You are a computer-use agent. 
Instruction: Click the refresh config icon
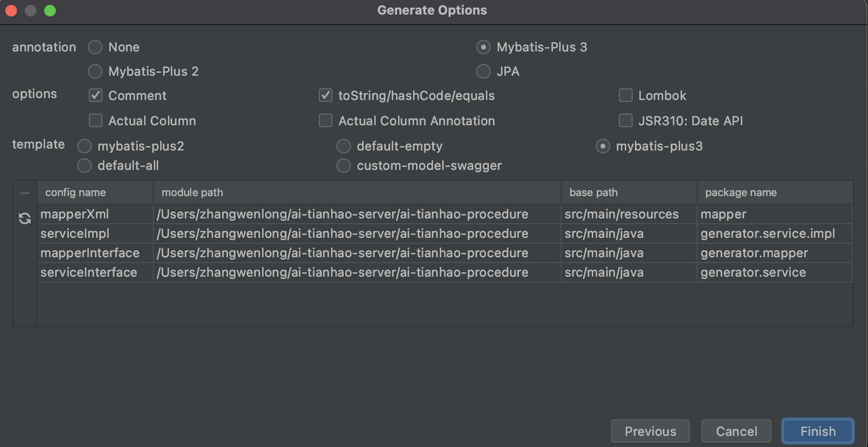(25, 218)
